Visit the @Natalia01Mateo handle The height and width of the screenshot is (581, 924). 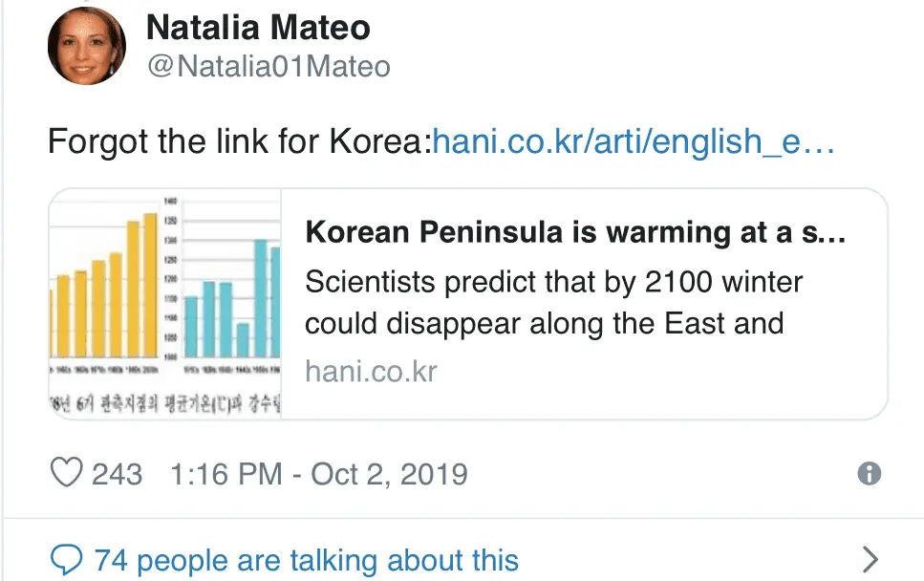[x=269, y=67]
